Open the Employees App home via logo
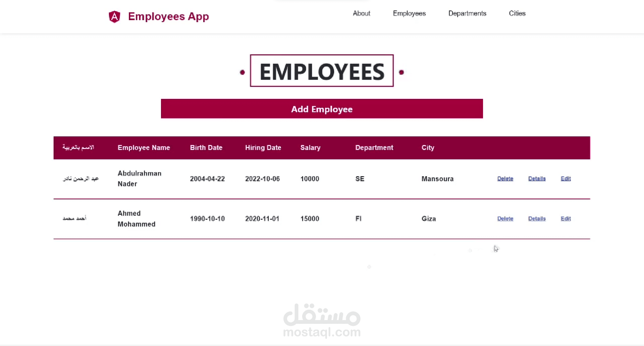The height and width of the screenshot is (346, 644). click(x=168, y=16)
